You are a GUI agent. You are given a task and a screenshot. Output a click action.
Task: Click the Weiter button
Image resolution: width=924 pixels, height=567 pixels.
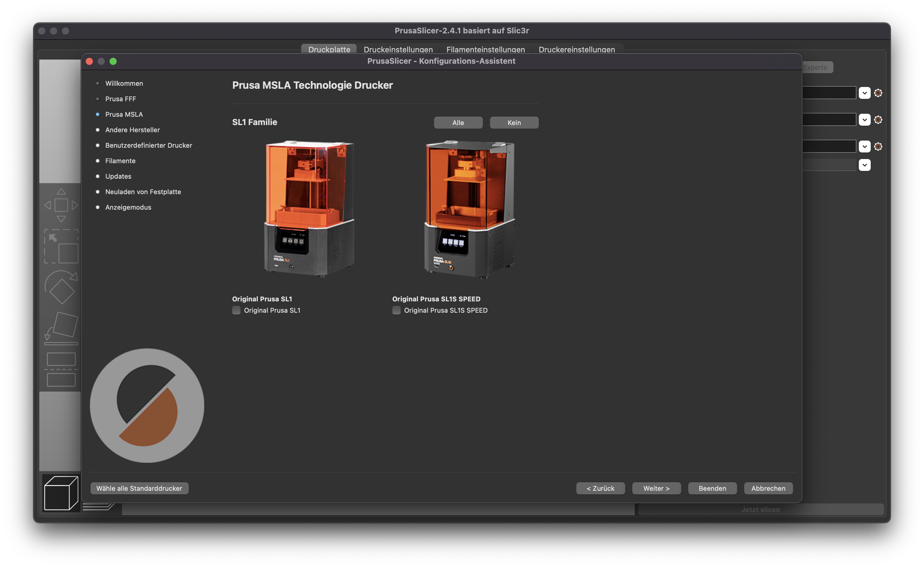(656, 488)
